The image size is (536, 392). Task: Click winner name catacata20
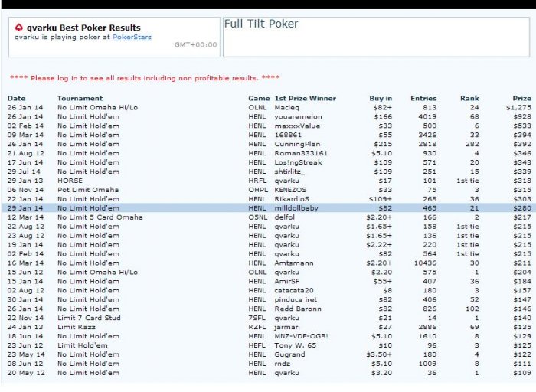tap(294, 290)
